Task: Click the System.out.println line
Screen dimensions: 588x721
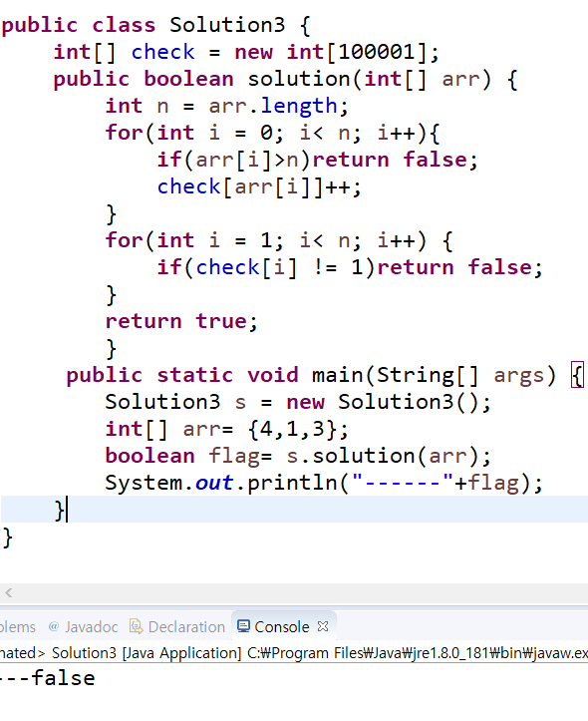Action: [324, 483]
